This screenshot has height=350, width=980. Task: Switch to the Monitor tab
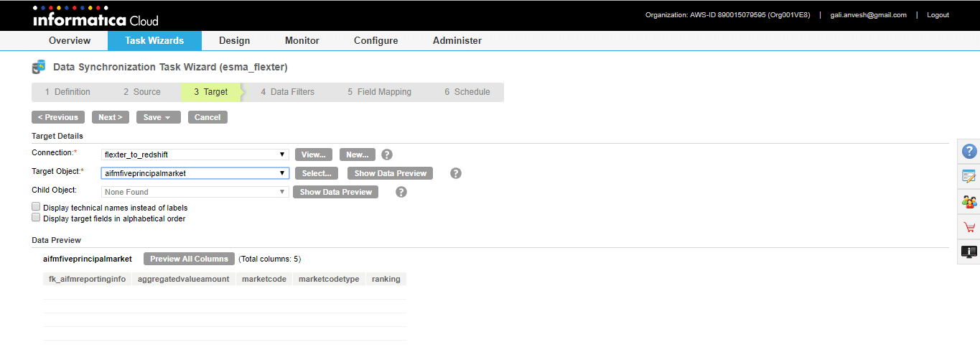[302, 41]
